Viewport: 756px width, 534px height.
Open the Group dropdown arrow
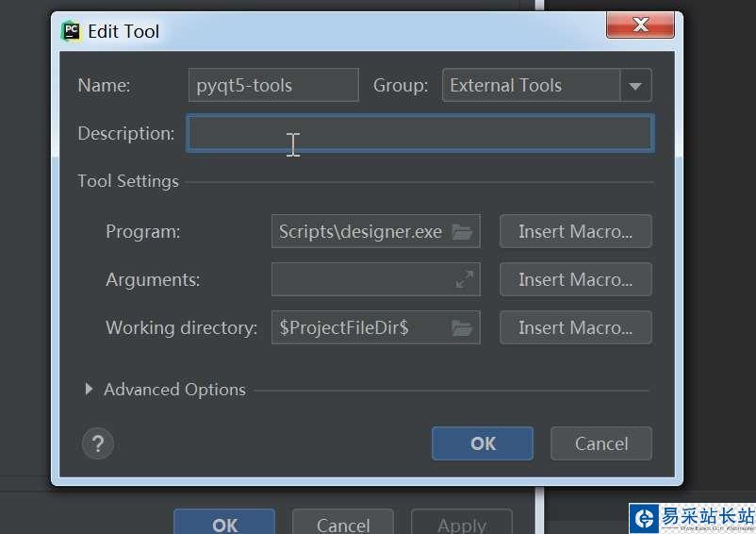(x=635, y=86)
